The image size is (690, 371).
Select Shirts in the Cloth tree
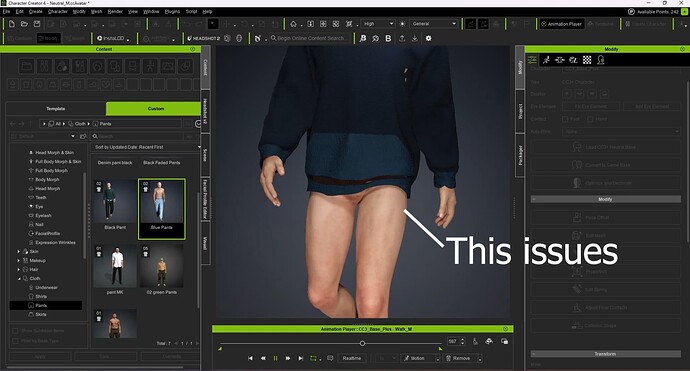coord(41,297)
